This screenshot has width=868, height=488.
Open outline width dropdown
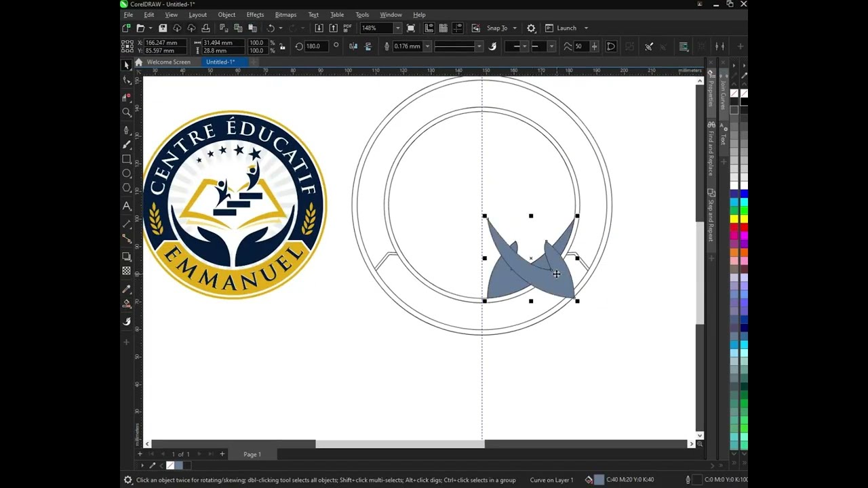[427, 46]
